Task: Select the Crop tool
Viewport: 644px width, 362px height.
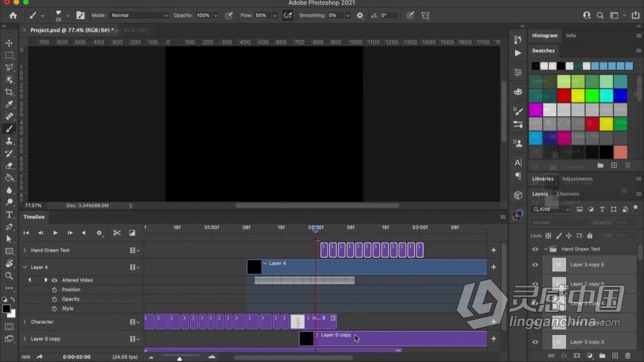Action: coord(9,92)
